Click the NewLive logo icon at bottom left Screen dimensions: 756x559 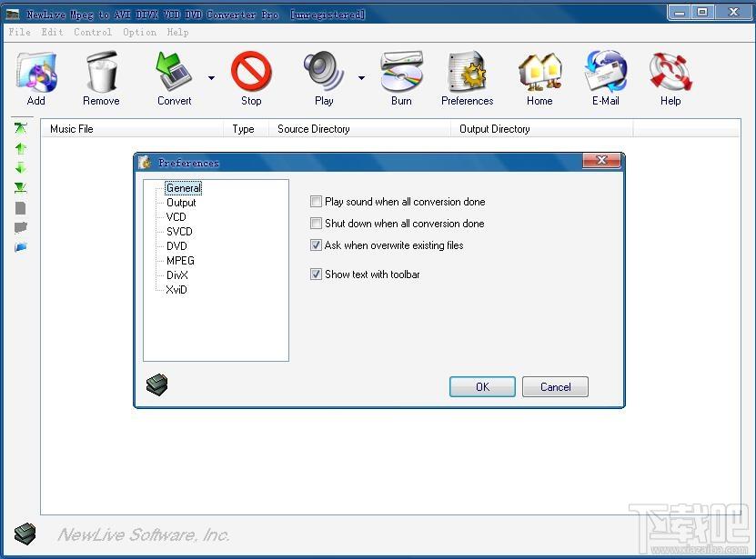tap(25, 534)
